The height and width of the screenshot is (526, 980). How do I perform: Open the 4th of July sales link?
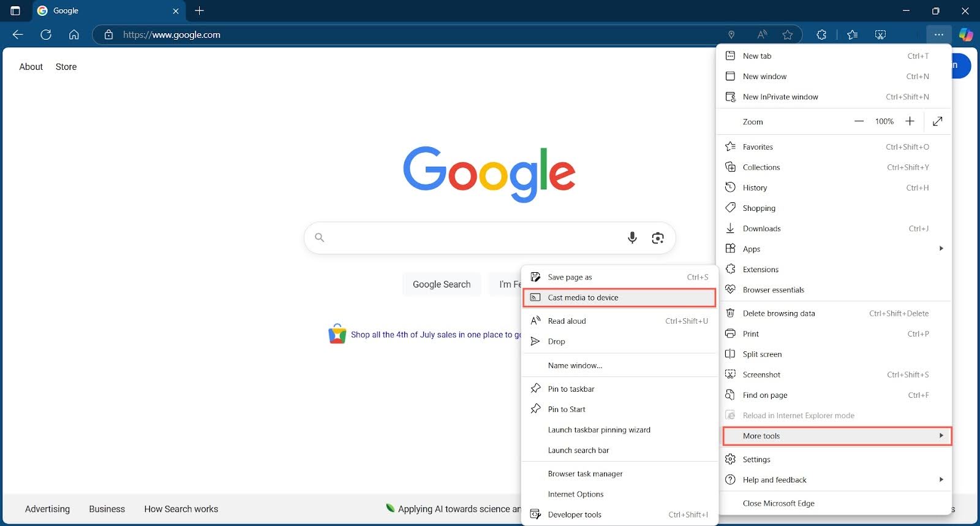435,335
